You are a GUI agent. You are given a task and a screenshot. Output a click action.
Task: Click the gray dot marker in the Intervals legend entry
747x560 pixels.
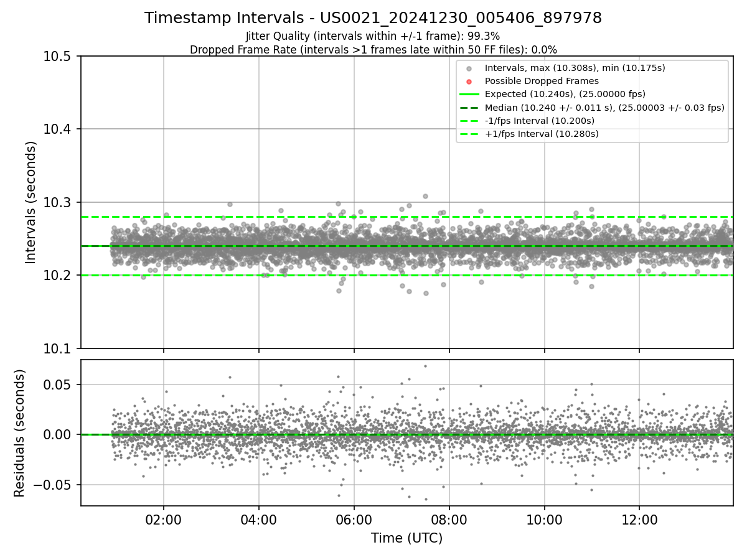click(469, 68)
